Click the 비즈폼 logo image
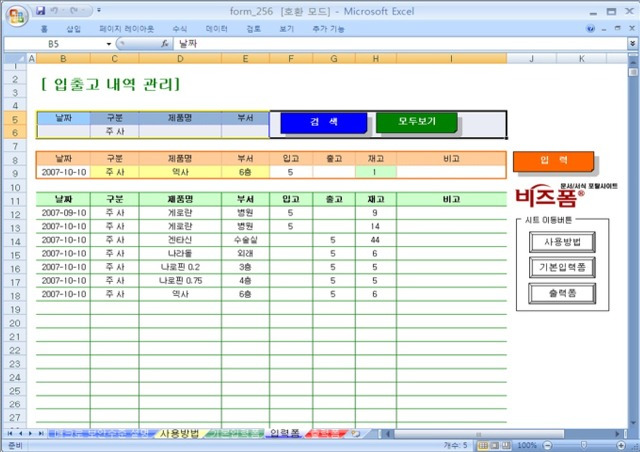The width and height of the screenshot is (640, 452). 566,196
